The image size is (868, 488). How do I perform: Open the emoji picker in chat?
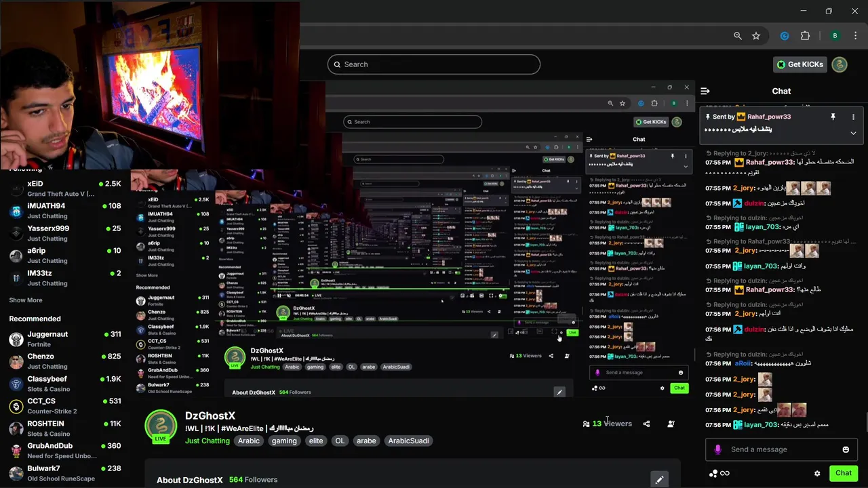coord(846,449)
